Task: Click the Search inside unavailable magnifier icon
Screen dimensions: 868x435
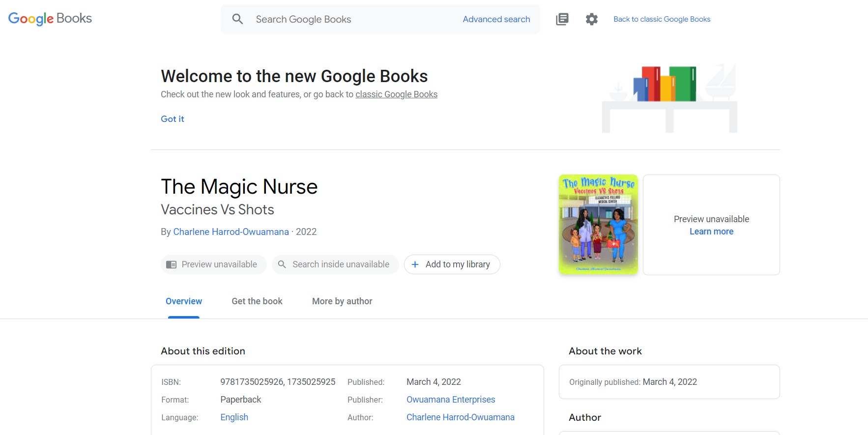Action: pyautogui.click(x=282, y=264)
